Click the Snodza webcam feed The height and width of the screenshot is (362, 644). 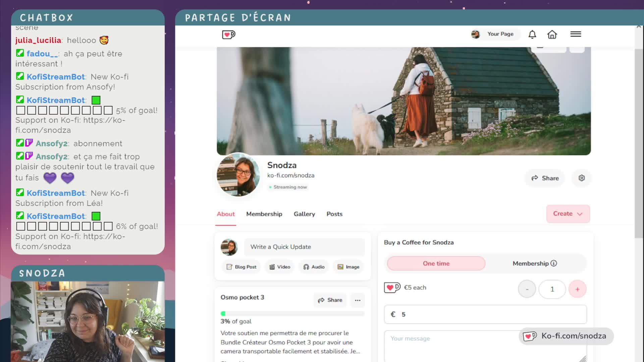88,321
